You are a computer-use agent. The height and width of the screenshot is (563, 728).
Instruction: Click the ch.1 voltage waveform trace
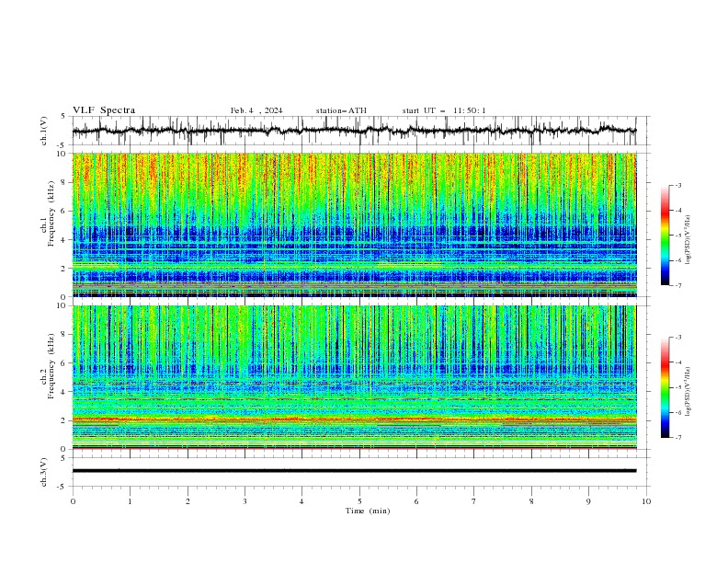pos(354,131)
